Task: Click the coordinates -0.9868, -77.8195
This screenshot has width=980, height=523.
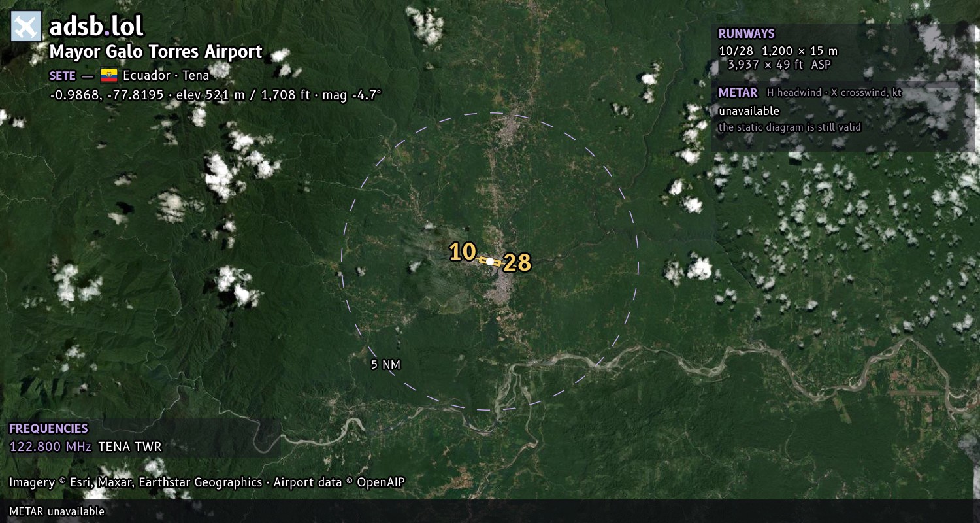Action: pyautogui.click(x=106, y=95)
